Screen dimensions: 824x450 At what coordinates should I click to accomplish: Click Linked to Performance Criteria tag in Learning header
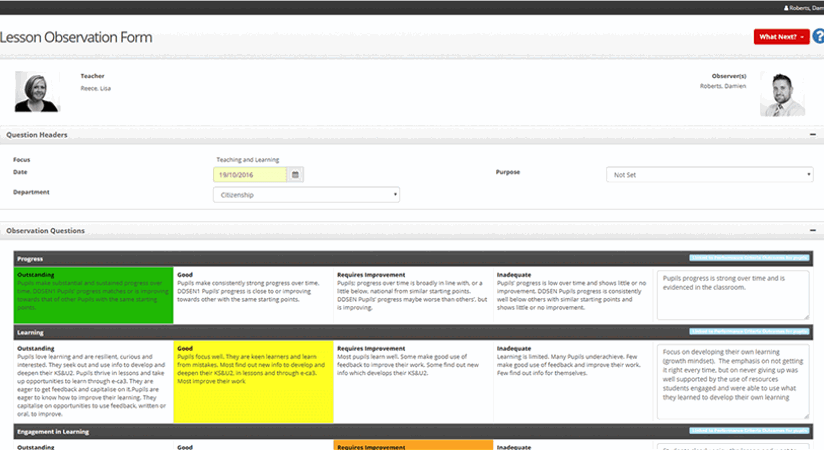[x=749, y=331]
